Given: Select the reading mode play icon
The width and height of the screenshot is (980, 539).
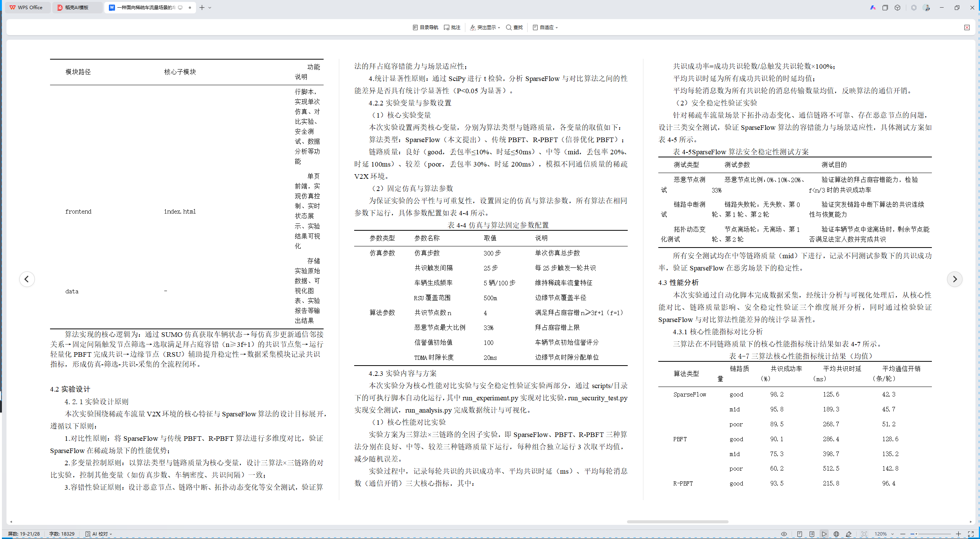Looking at the screenshot, I should tap(824, 534).
